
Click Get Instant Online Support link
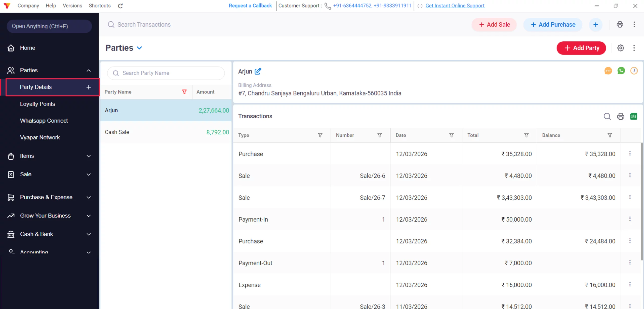click(455, 6)
